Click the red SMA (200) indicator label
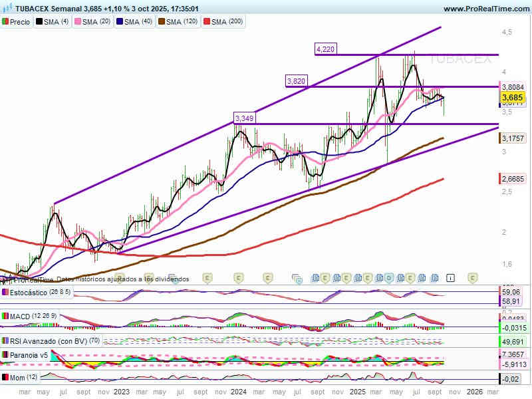Viewport: 532px width, 399px height. (x=227, y=22)
